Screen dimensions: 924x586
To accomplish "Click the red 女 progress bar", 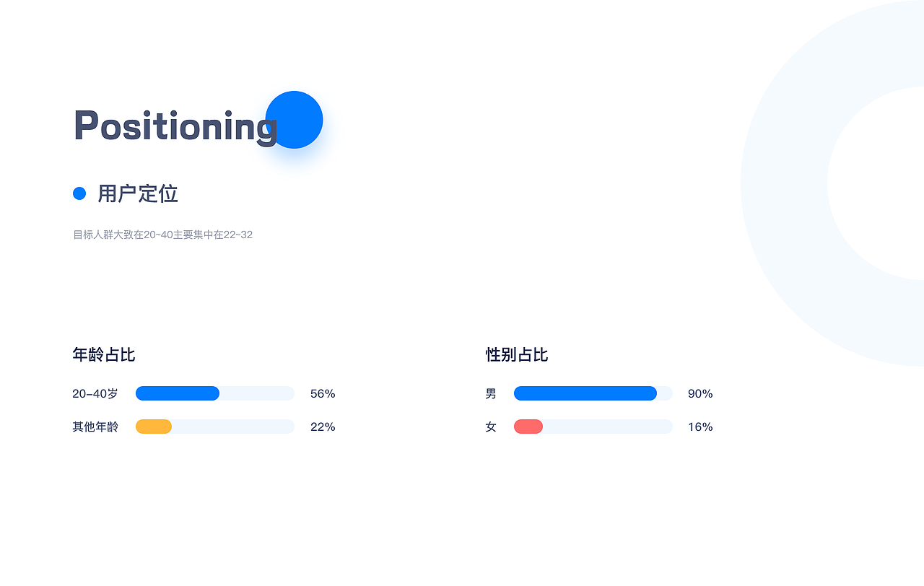I will (x=528, y=427).
